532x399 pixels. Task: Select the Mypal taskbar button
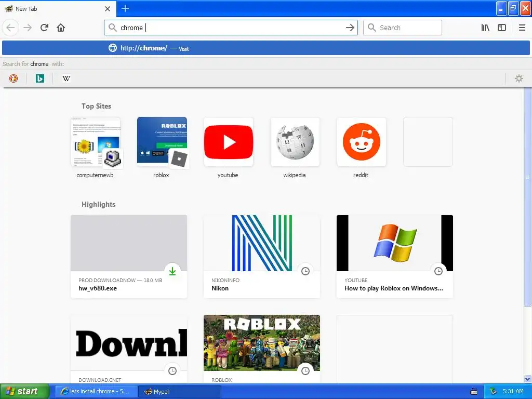pyautogui.click(x=180, y=392)
